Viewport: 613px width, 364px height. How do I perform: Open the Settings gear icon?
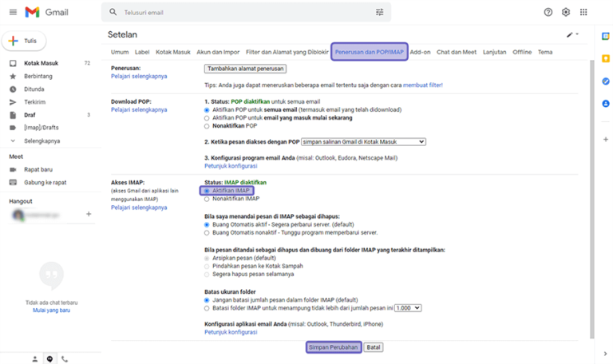[x=566, y=12]
